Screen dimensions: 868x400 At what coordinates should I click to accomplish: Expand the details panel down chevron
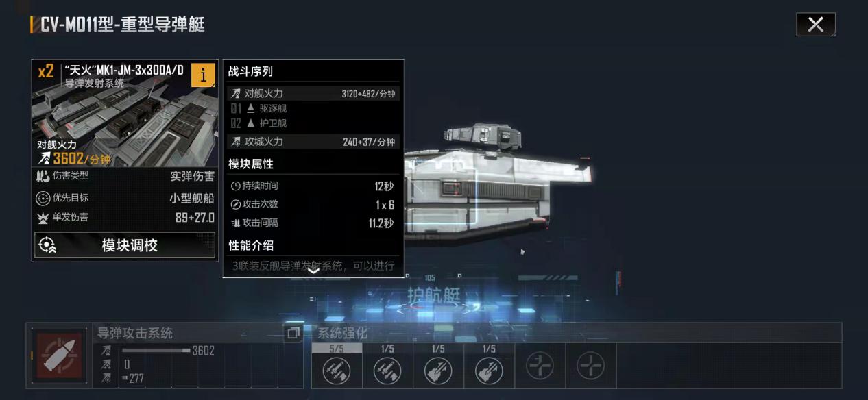[x=313, y=271]
